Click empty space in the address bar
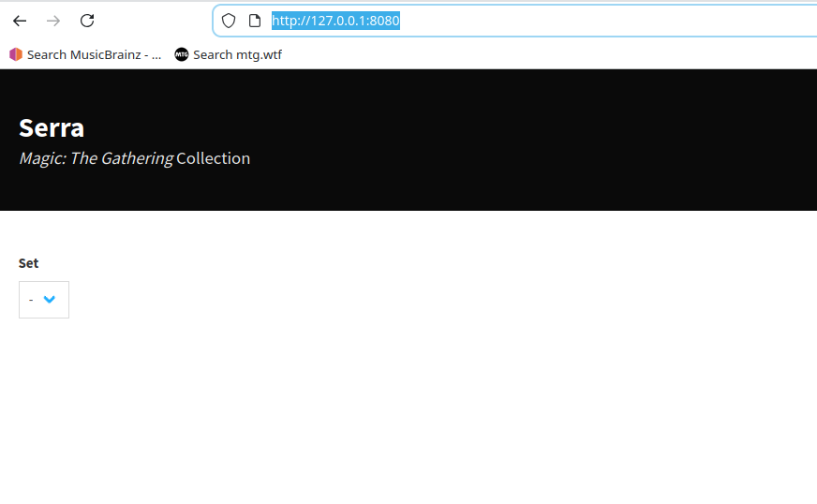 tap(609, 21)
